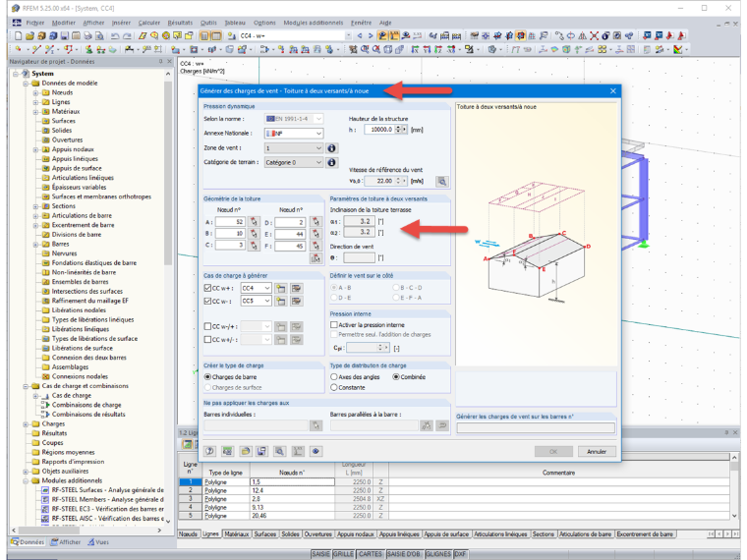Click the open file folder toolbar icon

point(29,35)
